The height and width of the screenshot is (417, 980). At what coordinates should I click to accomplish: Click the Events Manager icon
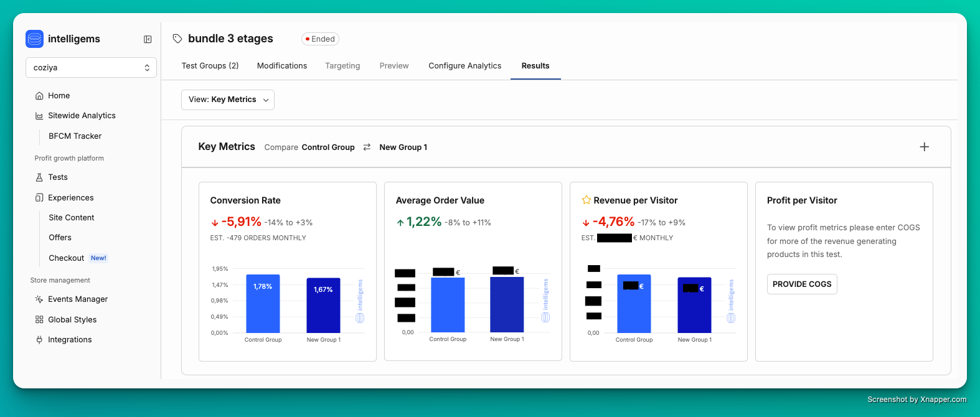pyautogui.click(x=39, y=299)
